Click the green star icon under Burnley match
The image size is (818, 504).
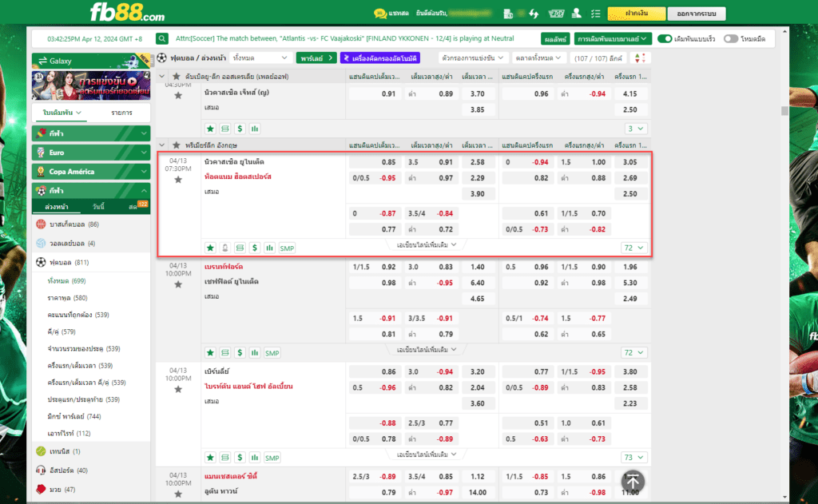(210, 458)
